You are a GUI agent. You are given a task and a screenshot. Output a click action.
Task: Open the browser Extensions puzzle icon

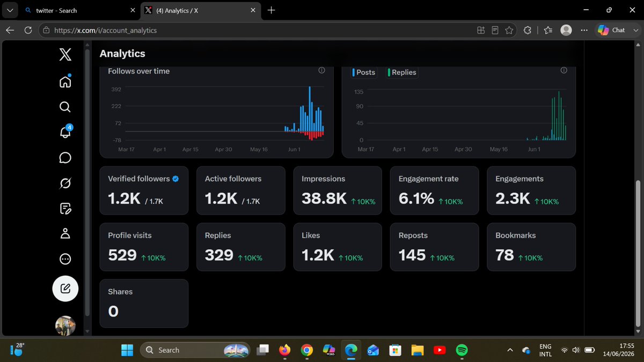[527, 30]
